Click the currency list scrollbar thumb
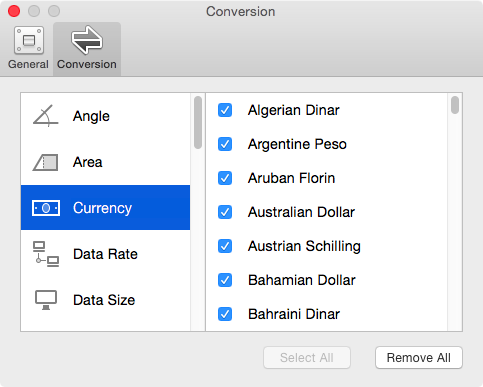Screen dimensions: 483x387 tap(455, 105)
